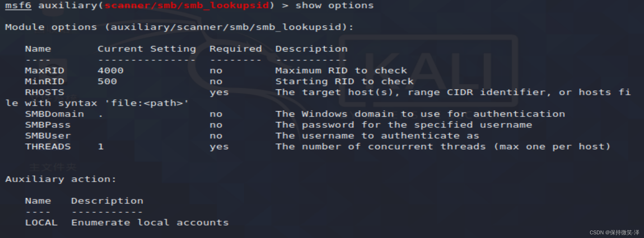The image size is (644, 238).
Task: Click the MinRID value 500
Action: 107,82
